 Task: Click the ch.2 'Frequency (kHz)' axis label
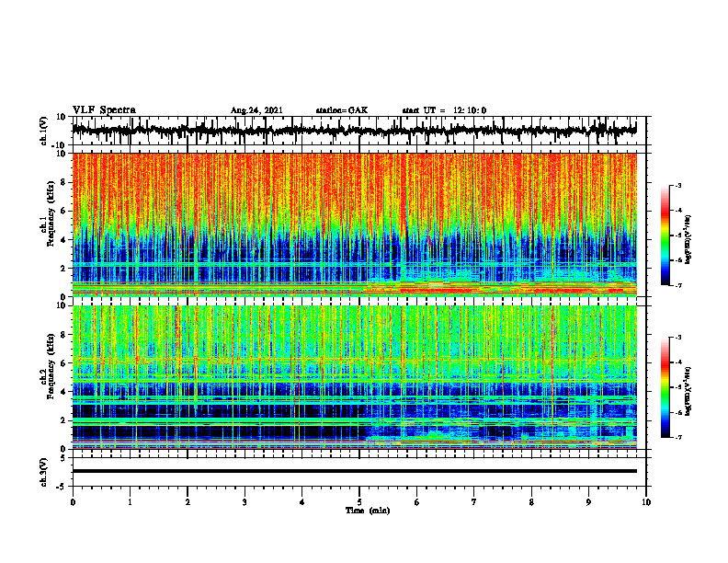(51, 366)
